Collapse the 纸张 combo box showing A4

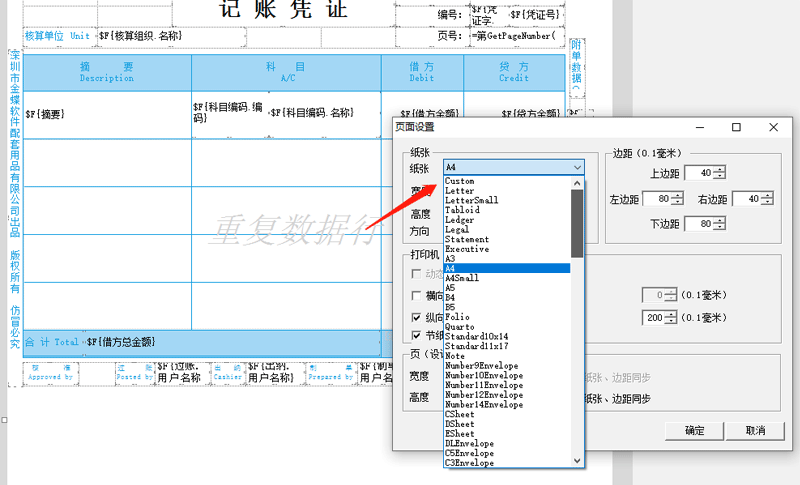point(513,167)
